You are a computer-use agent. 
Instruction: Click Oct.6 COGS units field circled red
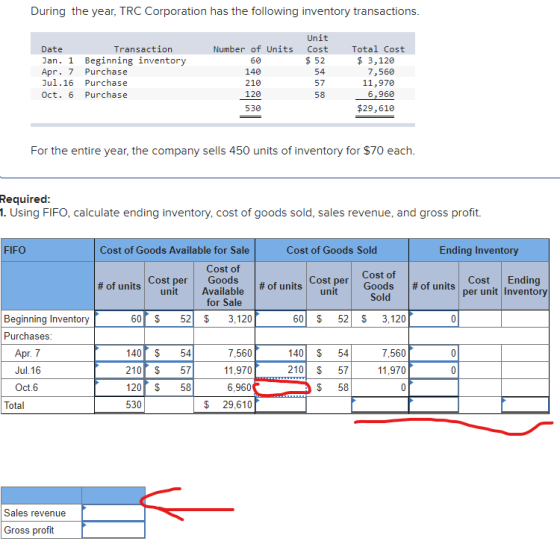tap(281, 388)
